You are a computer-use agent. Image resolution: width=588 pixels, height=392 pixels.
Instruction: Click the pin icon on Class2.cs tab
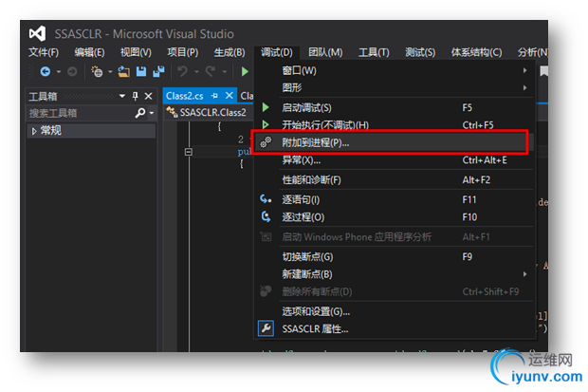214,96
